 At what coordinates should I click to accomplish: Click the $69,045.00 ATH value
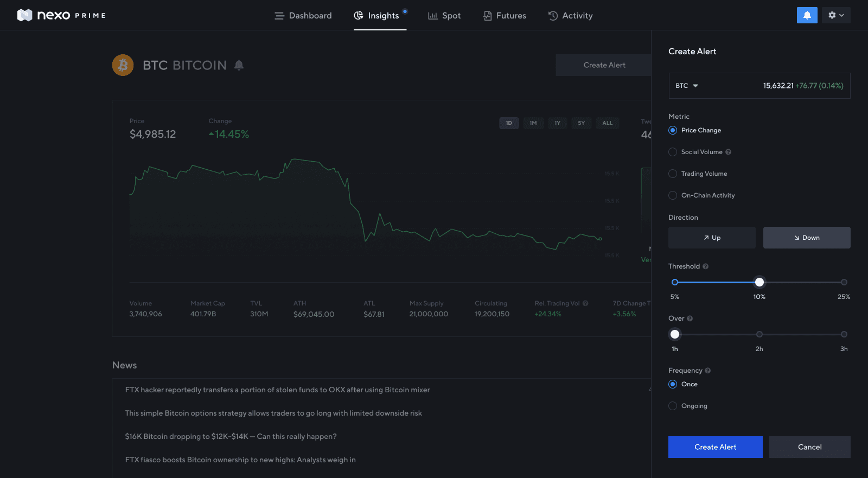[x=314, y=314]
